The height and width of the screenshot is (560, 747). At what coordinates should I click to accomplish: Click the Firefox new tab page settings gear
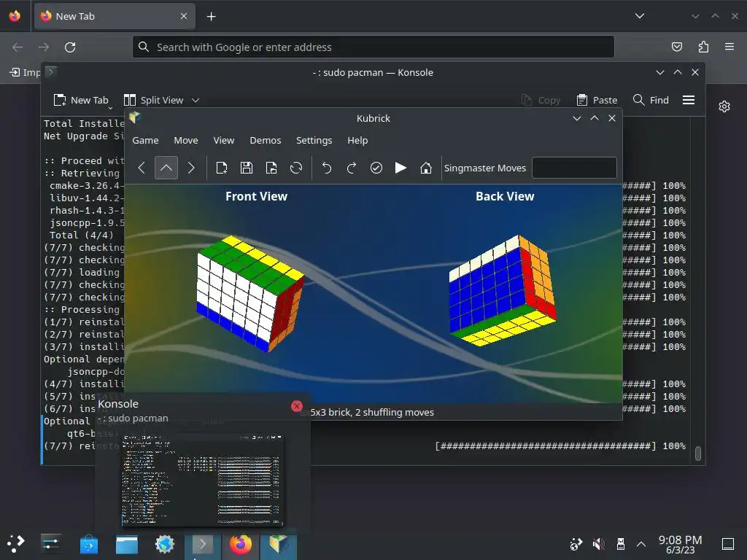(724, 106)
